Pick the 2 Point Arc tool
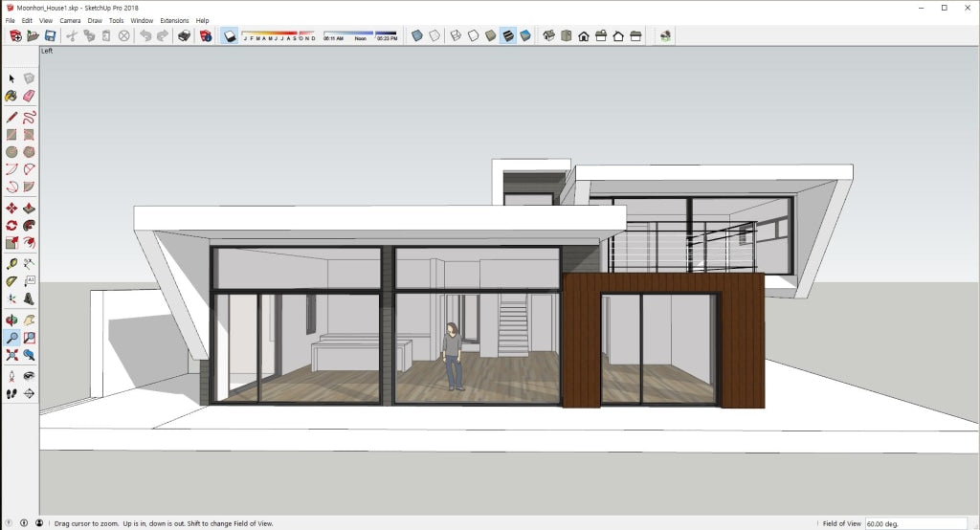This screenshot has height=530, width=980. coord(29,169)
